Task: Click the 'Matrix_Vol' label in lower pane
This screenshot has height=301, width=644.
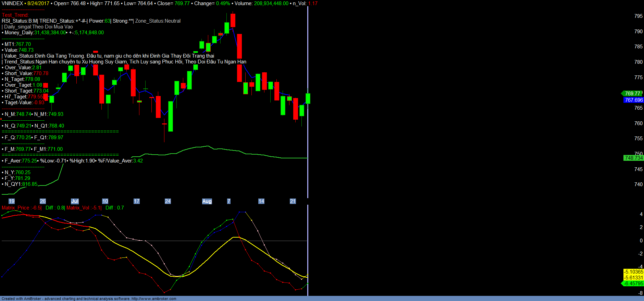Action: pyautogui.click(x=78, y=208)
